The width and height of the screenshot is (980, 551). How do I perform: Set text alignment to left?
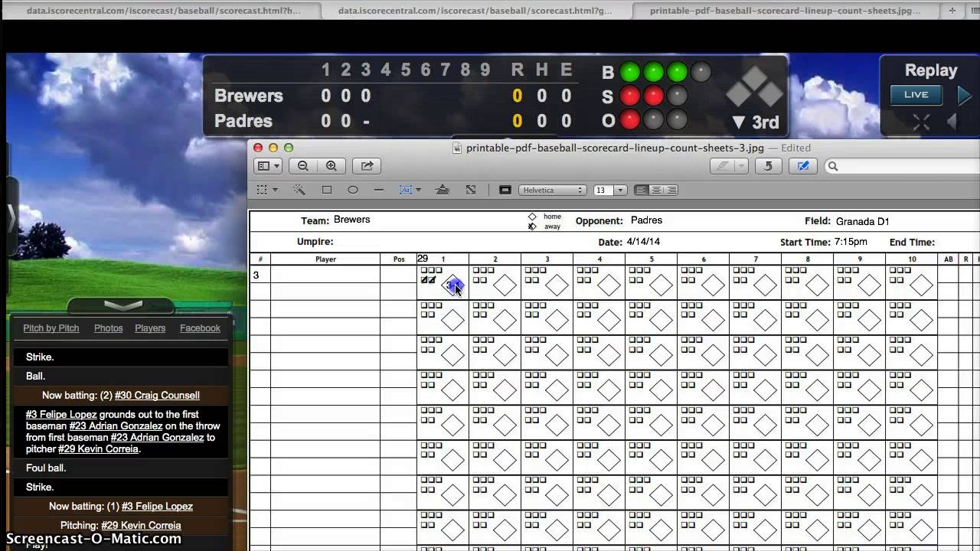[x=642, y=190]
